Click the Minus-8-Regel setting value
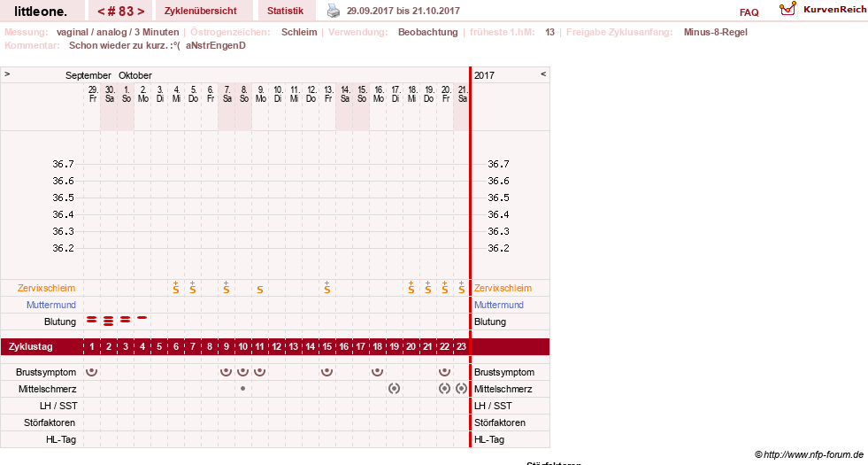 pos(715,32)
